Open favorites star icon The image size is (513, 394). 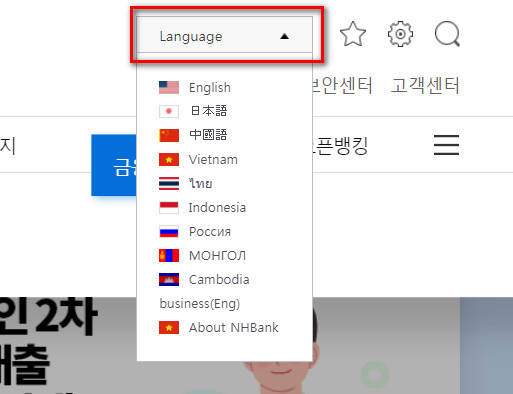pos(353,34)
